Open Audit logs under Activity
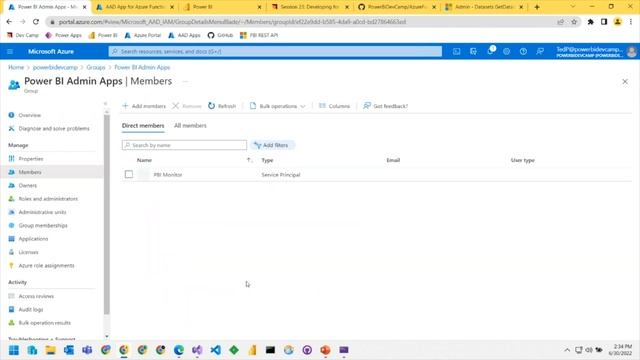The width and height of the screenshot is (640, 360). [x=31, y=310]
